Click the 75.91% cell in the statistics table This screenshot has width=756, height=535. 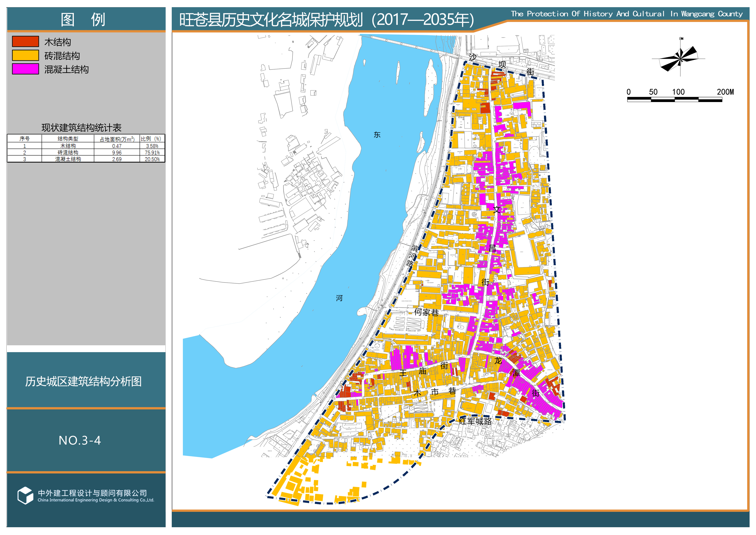click(x=152, y=153)
